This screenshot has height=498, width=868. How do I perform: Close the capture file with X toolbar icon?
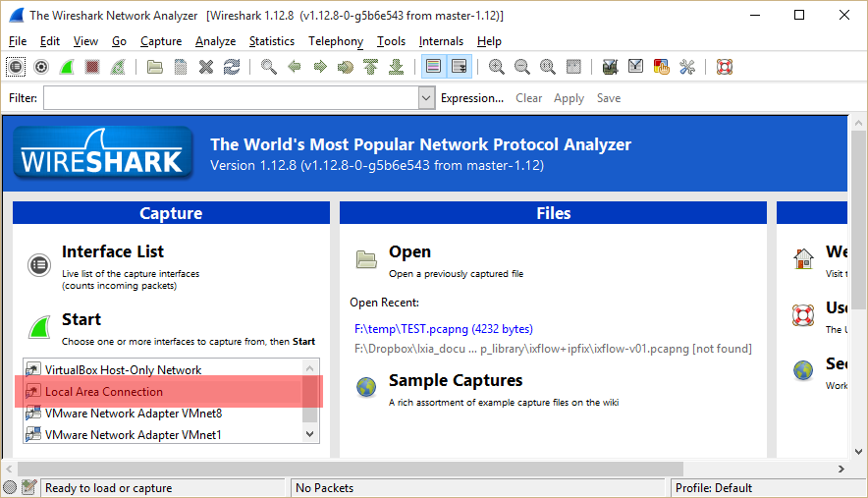click(x=206, y=67)
